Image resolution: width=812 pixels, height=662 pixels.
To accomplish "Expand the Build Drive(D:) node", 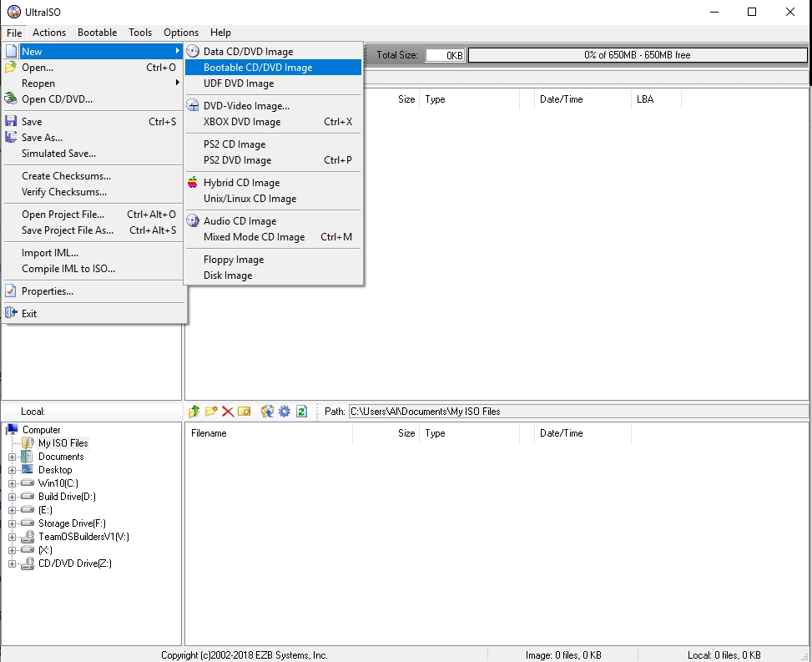I will [x=12, y=497].
